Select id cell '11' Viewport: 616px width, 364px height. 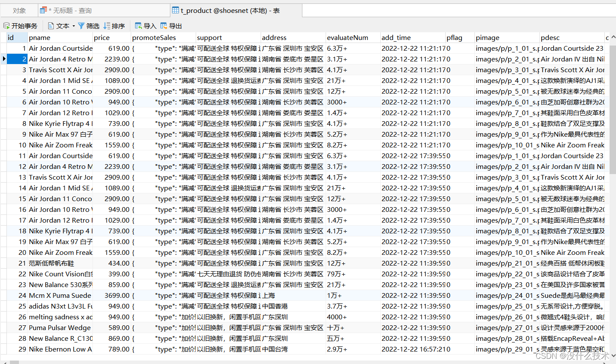pos(17,156)
